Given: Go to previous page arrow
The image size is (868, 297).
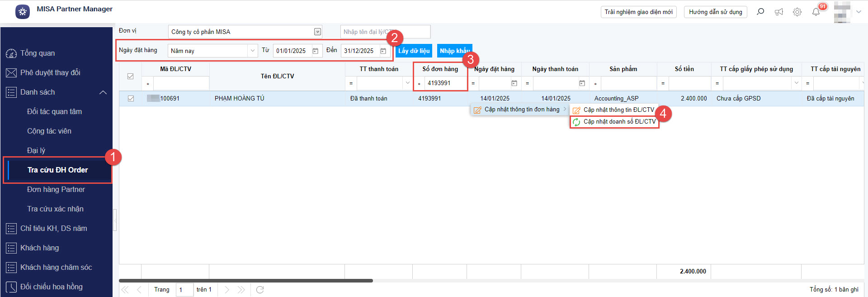Looking at the screenshot, I should pos(139,290).
